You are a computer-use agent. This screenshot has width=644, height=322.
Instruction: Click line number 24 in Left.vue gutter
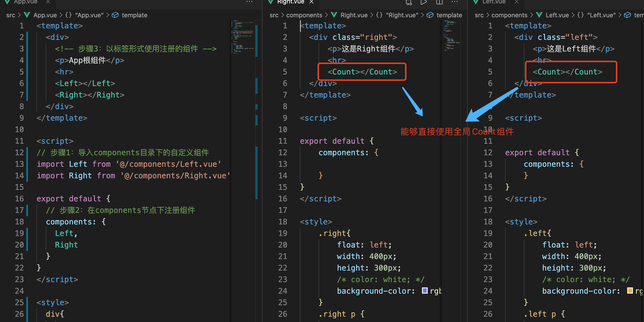pos(488,291)
